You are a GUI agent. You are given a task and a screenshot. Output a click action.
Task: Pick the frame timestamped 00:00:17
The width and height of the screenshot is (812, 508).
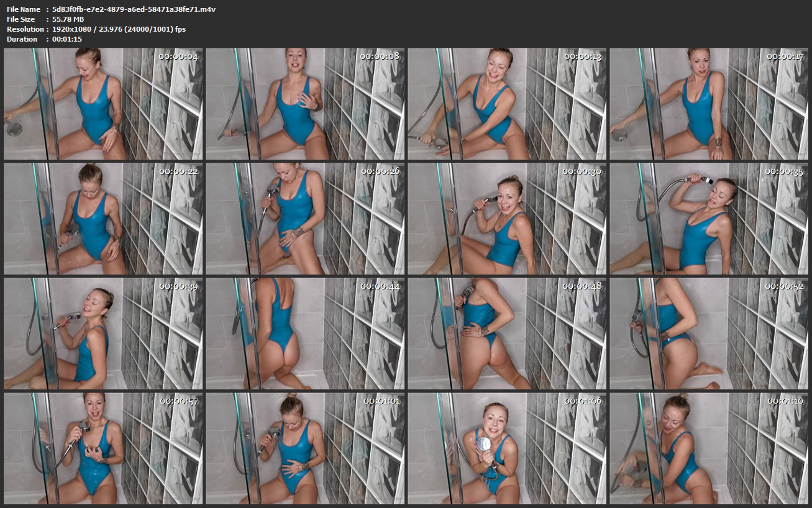pyautogui.click(x=709, y=104)
